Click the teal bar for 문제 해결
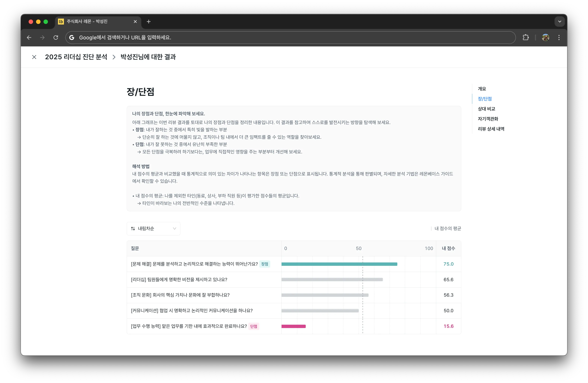Viewport: 588px width, 383px height. pyautogui.click(x=339, y=264)
